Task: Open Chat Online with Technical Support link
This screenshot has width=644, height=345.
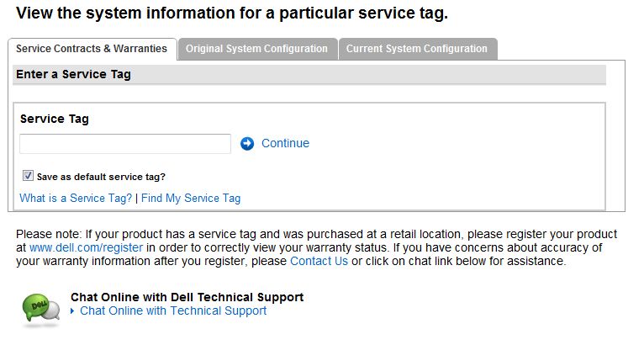Action: [x=173, y=310]
